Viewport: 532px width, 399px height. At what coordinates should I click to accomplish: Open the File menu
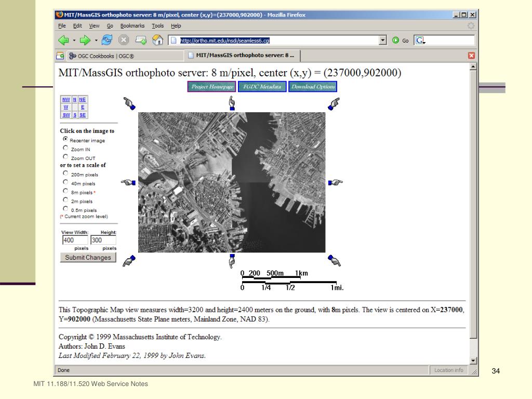click(x=62, y=26)
